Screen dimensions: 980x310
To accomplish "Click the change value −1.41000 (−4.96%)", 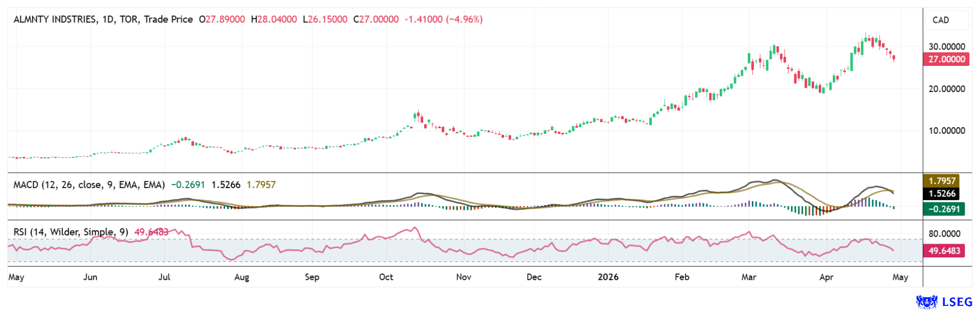I will (444, 19).
